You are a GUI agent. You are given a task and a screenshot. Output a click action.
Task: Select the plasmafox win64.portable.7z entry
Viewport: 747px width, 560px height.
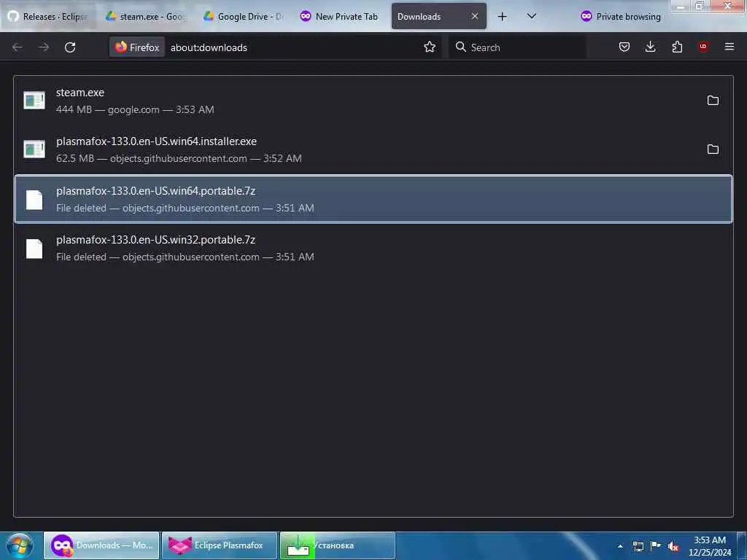pyautogui.click(x=373, y=199)
